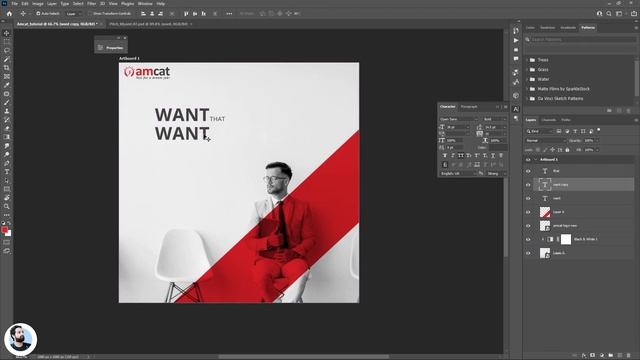Select the Gradient tool
The image size is (640, 360).
[x=7, y=137]
